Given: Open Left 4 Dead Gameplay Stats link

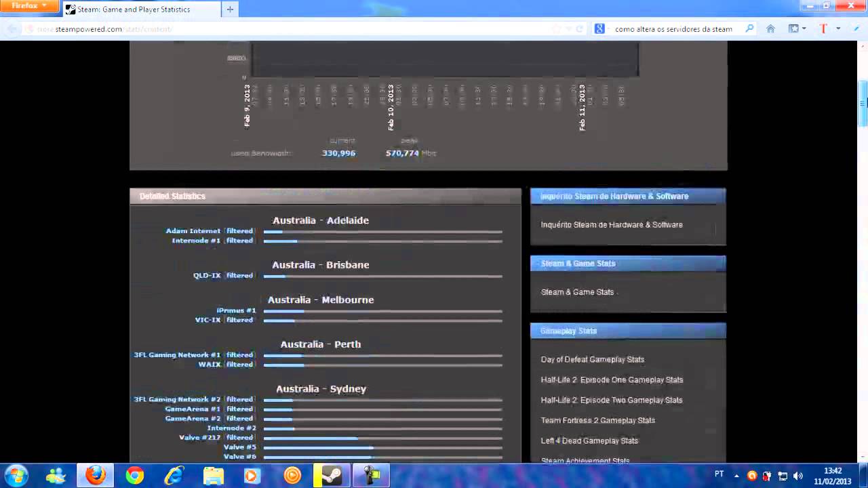Looking at the screenshot, I should pyautogui.click(x=589, y=441).
